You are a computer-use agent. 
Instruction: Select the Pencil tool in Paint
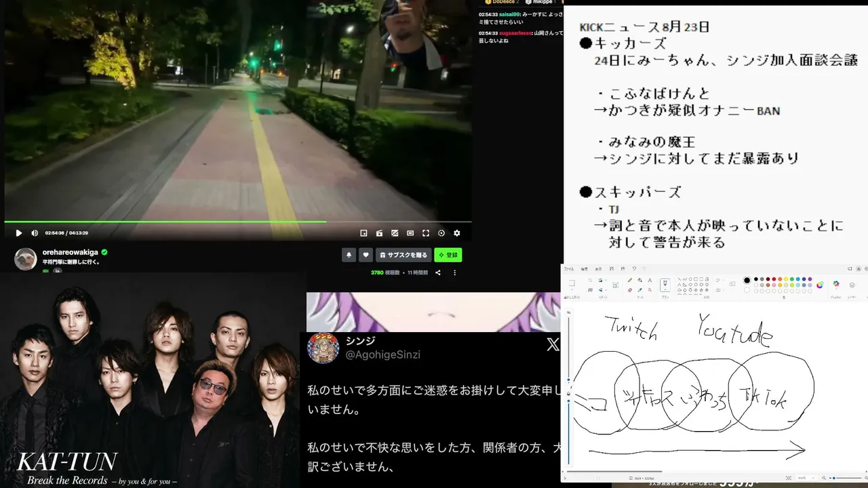[x=630, y=281]
